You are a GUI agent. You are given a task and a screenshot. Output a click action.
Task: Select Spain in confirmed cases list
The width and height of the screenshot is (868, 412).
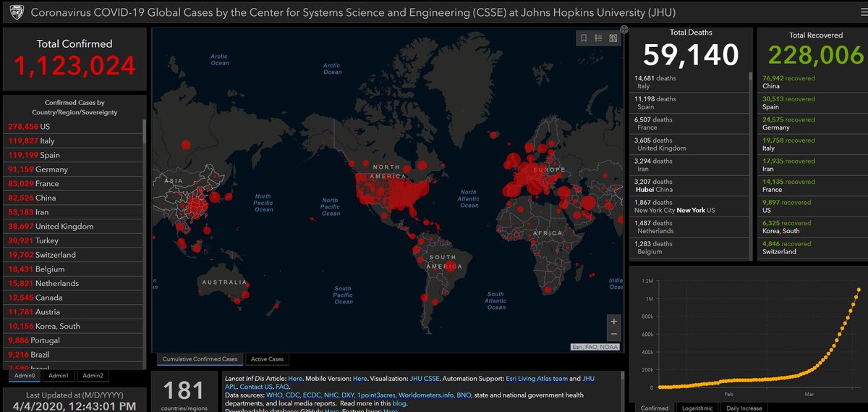pyautogui.click(x=73, y=155)
